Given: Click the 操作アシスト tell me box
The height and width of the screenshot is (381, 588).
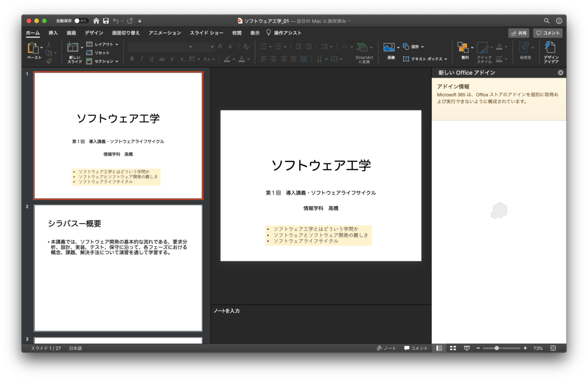Looking at the screenshot, I should click(x=284, y=33).
